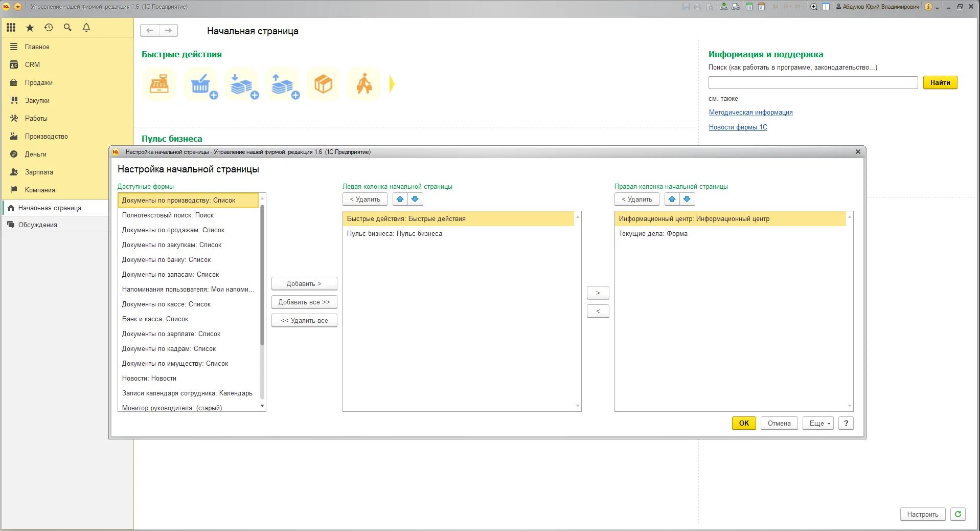Open the Новости фирмы 1С link
This screenshot has height=531, width=980.
(x=738, y=127)
